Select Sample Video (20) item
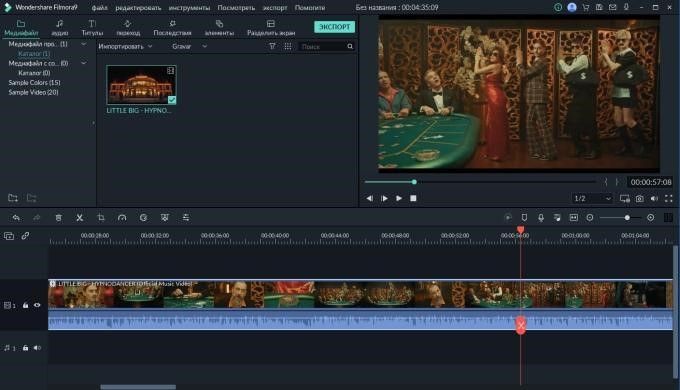This screenshot has width=680, height=390. pyautogui.click(x=33, y=92)
